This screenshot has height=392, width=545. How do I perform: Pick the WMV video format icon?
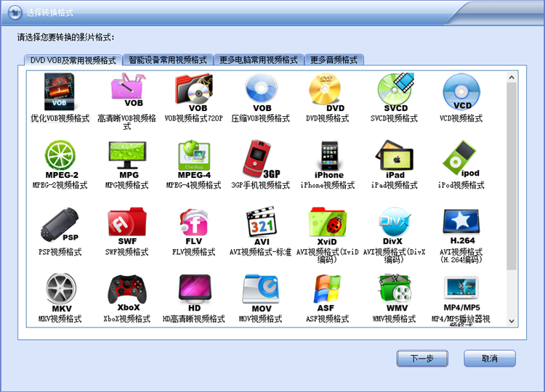tap(395, 293)
